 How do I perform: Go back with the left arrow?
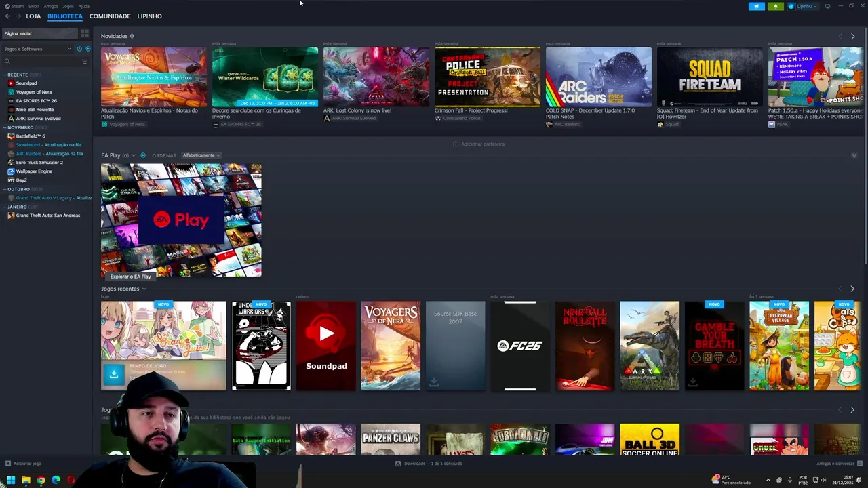tap(8, 16)
